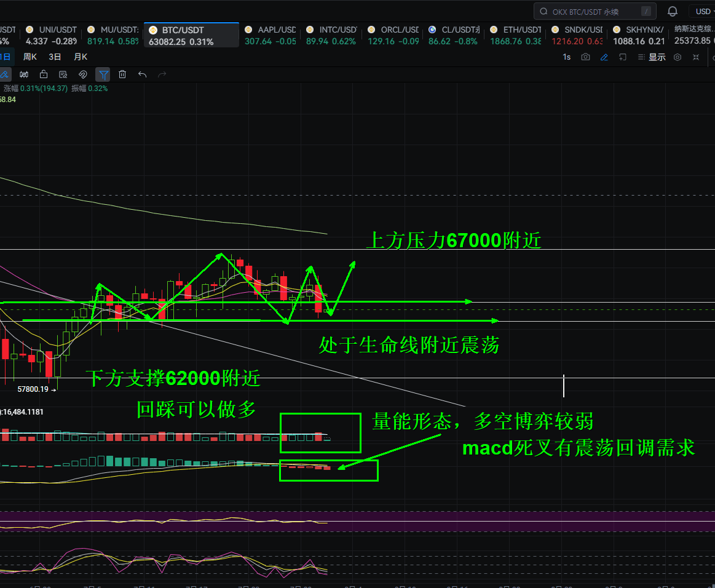Viewport: 715px width, 588px height.
Task: Take a chart snapshot with camera icon
Action: click(x=585, y=57)
